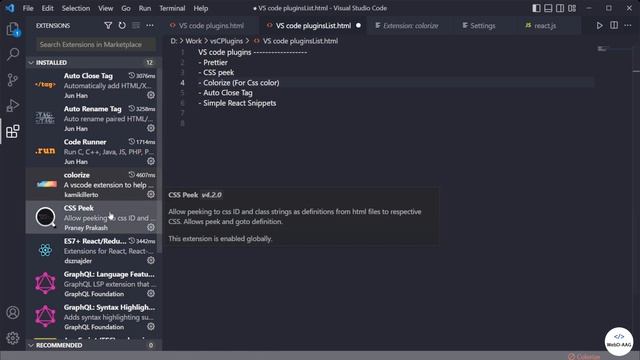Clear extensions search results icon
This screenshot has height=360, width=640.
pyautogui.click(x=136, y=26)
